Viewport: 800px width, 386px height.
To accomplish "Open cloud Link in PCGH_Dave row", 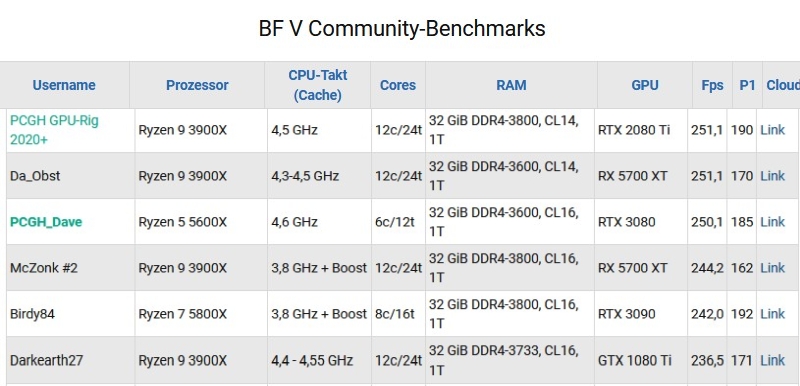I will click(772, 222).
